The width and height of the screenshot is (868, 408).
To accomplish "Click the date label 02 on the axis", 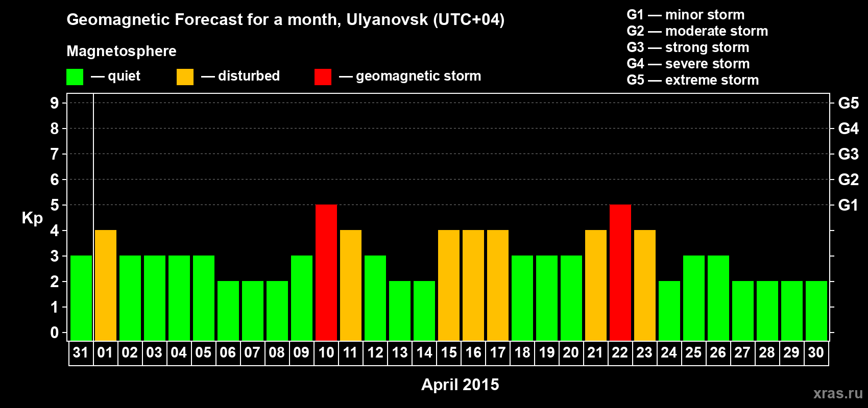I will pyautogui.click(x=130, y=352).
